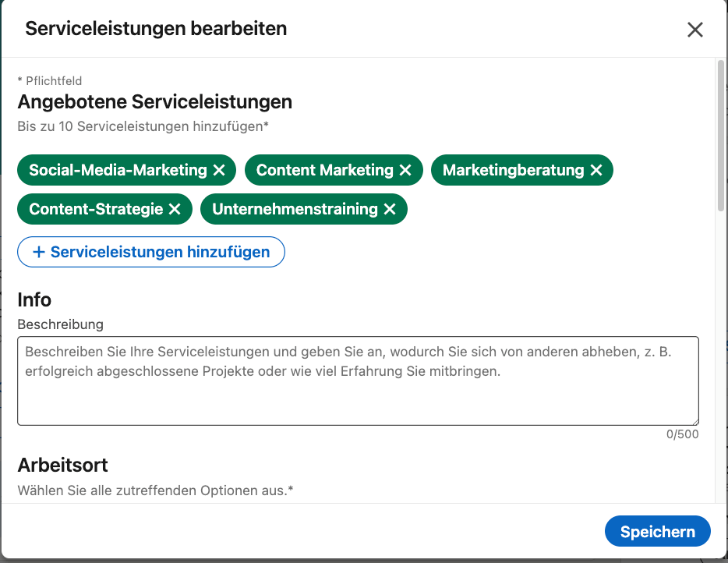728x563 pixels.
Task: Save changes with the Speichern button
Action: 657,532
